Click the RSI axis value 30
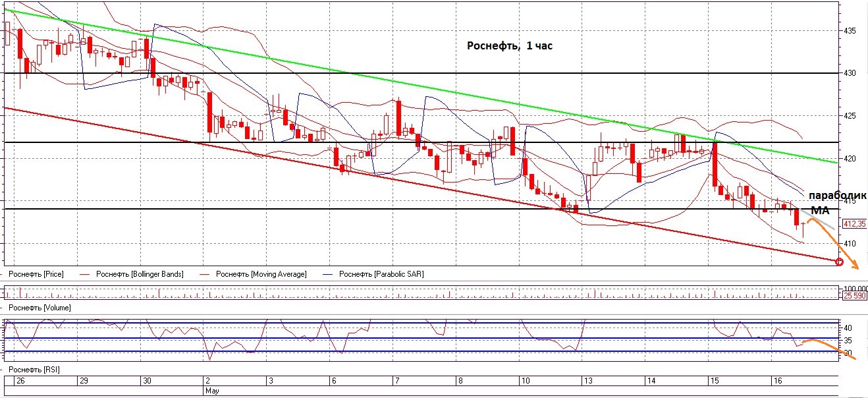This screenshot has width=868, height=398. pos(848,354)
